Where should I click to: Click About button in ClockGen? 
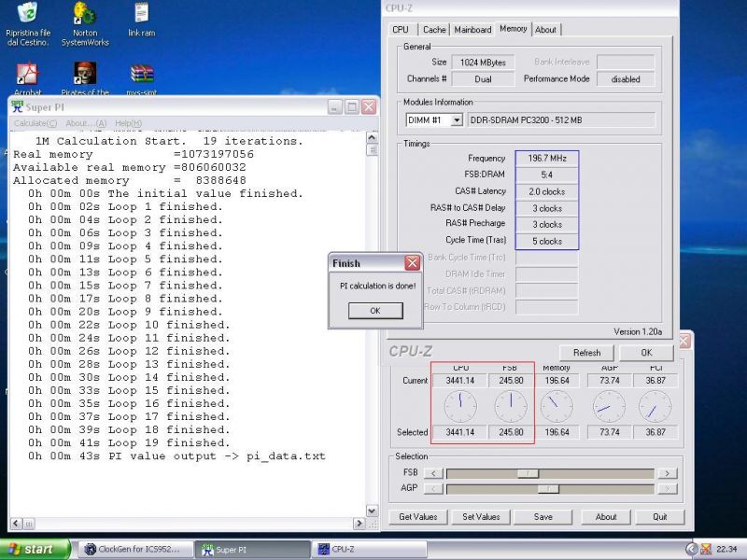[x=606, y=517]
